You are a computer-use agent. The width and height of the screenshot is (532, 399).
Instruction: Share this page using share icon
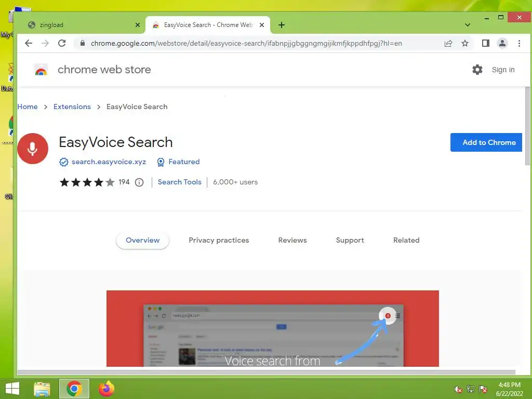click(448, 43)
